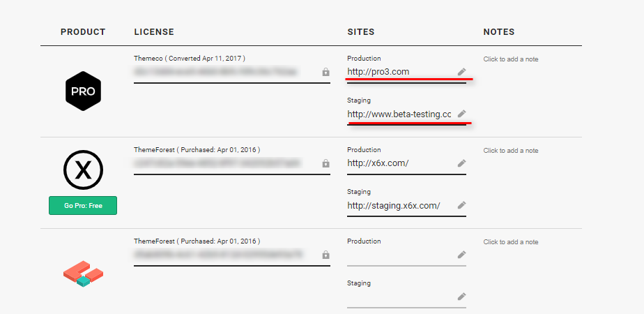The width and height of the screenshot is (644, 314).
Task: Click the lock icon on the Themeco license
Action: 325,73
